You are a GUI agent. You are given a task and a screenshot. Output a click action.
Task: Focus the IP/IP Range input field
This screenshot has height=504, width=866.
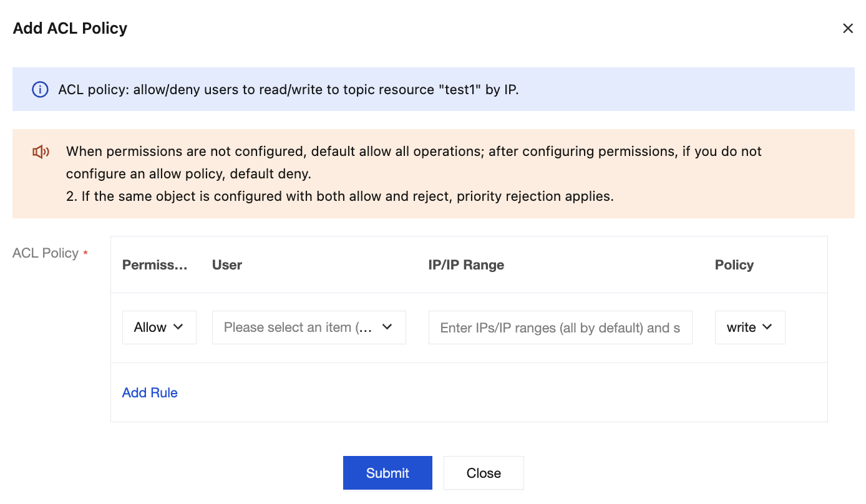click(x=560, y=327)
